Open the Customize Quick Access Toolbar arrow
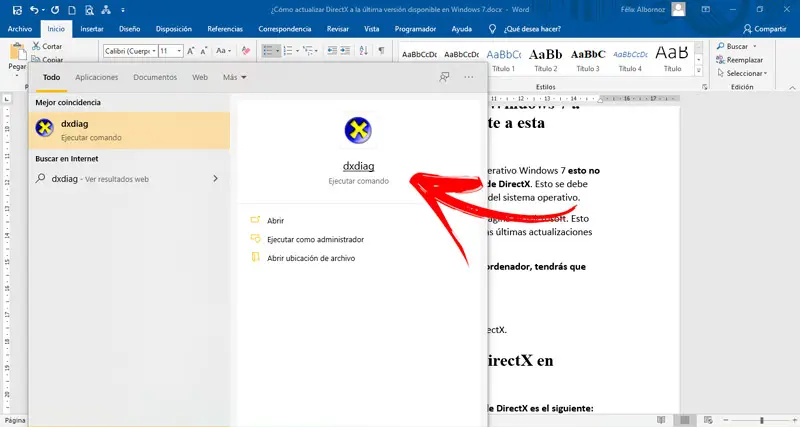This screenshot has height=427, width=800. coord(123,10)
